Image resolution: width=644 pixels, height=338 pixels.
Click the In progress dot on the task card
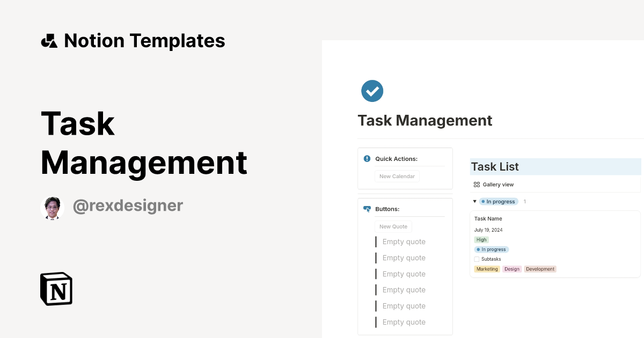478,249
